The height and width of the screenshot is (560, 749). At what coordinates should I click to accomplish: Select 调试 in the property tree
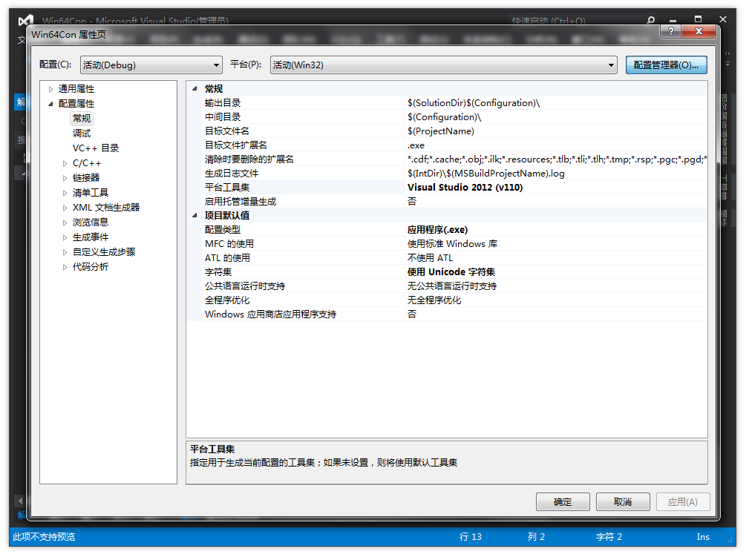(x=81, y=134)
